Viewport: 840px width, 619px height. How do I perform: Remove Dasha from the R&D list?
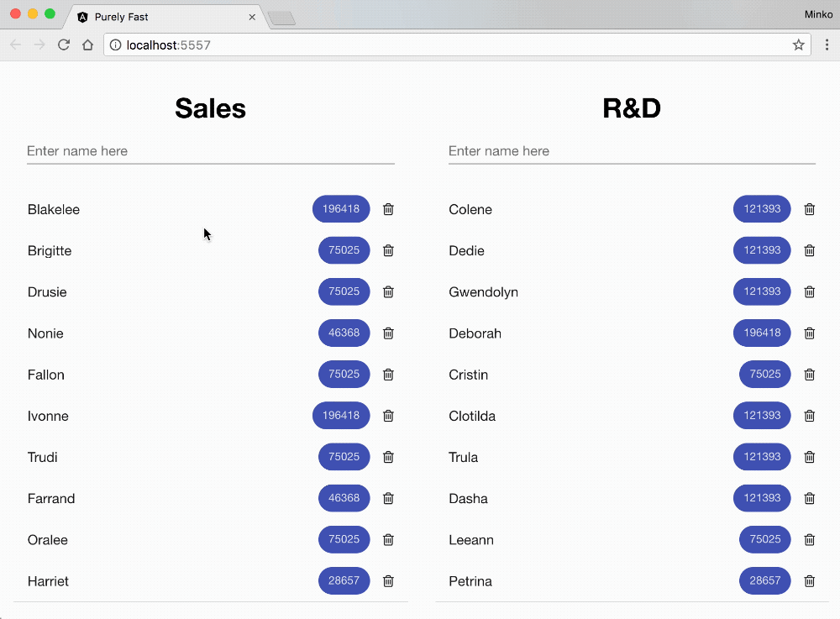coord(810,499)
